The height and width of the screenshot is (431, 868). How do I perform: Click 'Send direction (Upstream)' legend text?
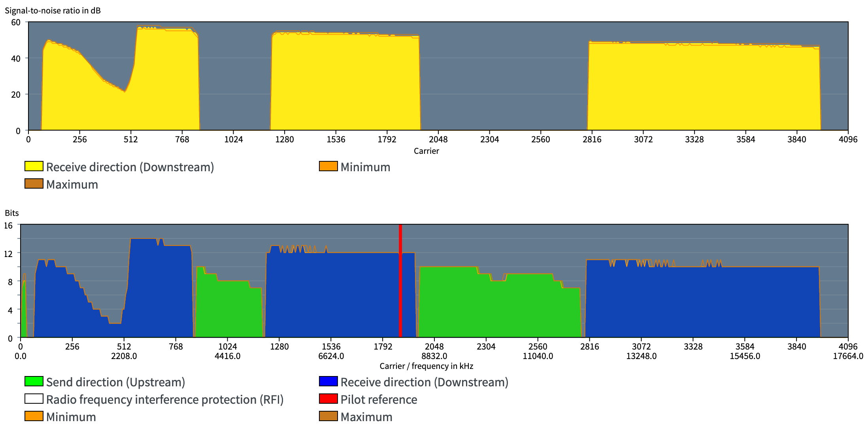(115, 382)
